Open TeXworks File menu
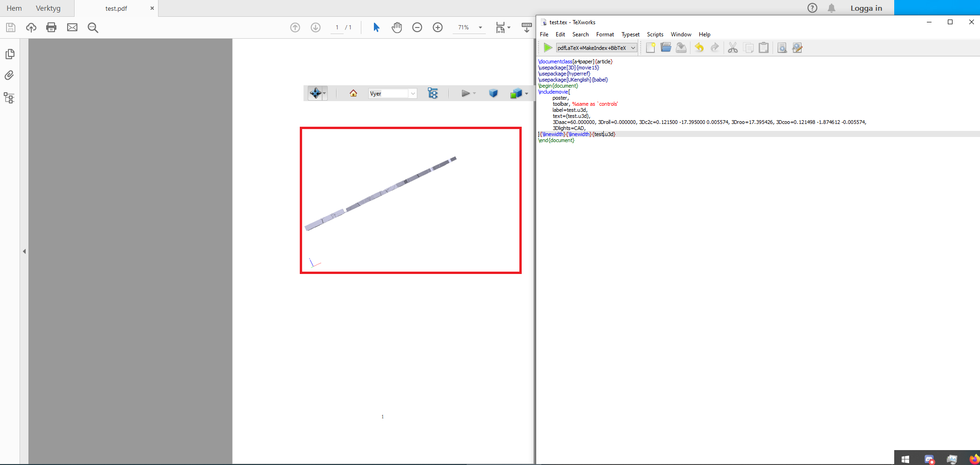The image size is (980, 465). click(544, 34)
